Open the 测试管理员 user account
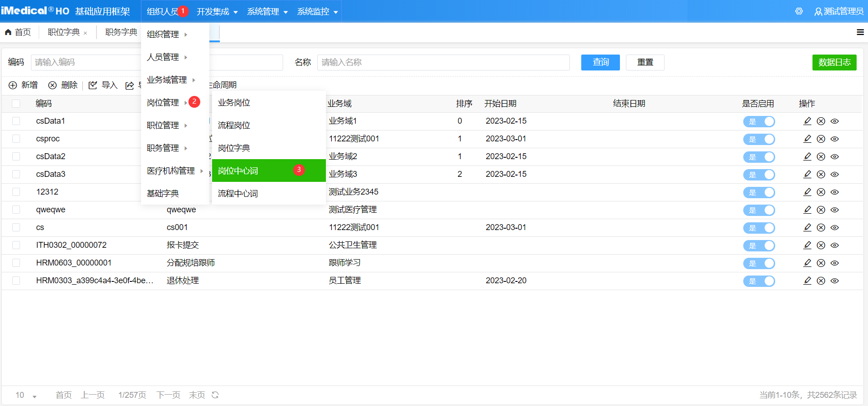This screenshot has width=868, height=406. click(x=839, y=11)
